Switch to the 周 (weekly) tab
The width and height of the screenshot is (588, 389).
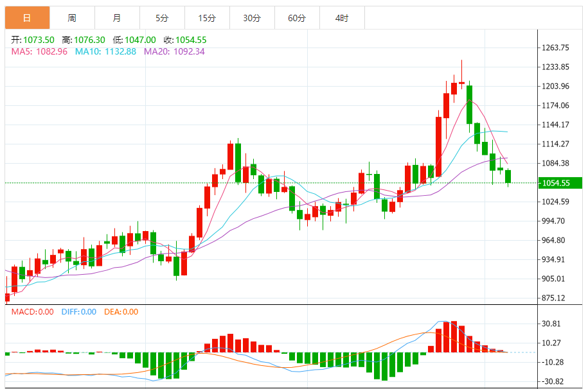pyautogui.click(x=73, y=17)
